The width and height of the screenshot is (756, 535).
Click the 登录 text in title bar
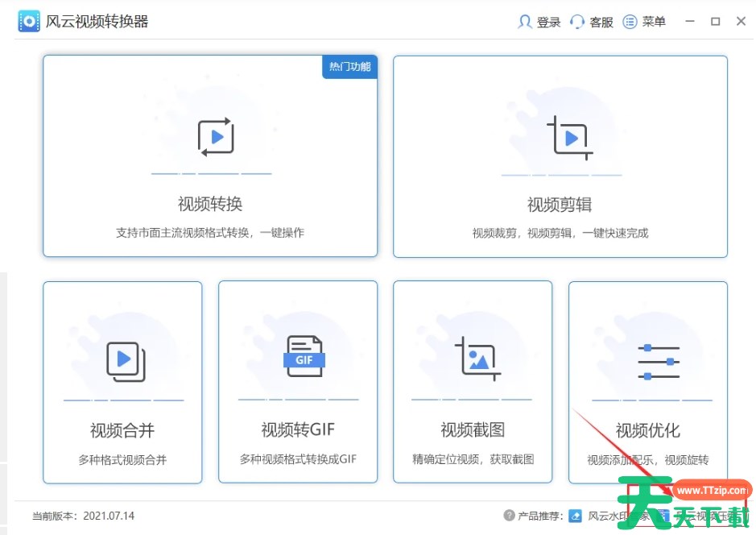click(549, 23)
